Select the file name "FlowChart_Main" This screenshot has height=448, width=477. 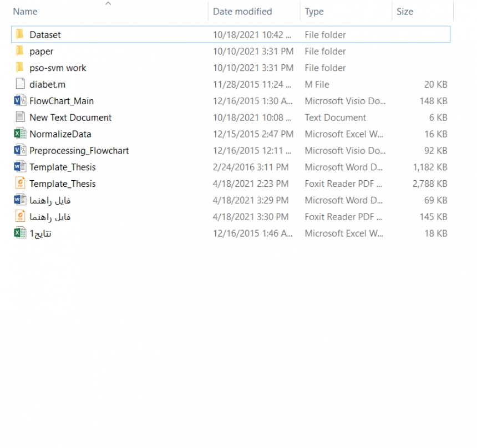coord(62,101)
